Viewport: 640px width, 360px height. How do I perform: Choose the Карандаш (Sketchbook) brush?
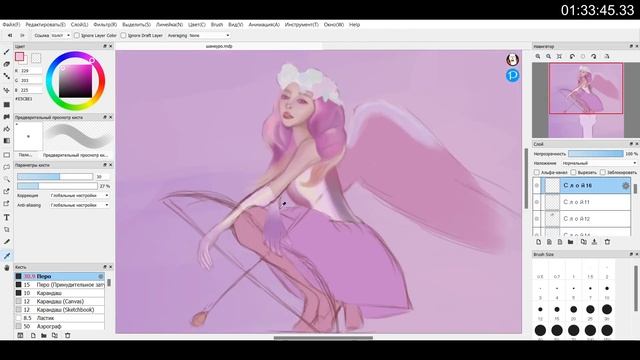(60, 310)
